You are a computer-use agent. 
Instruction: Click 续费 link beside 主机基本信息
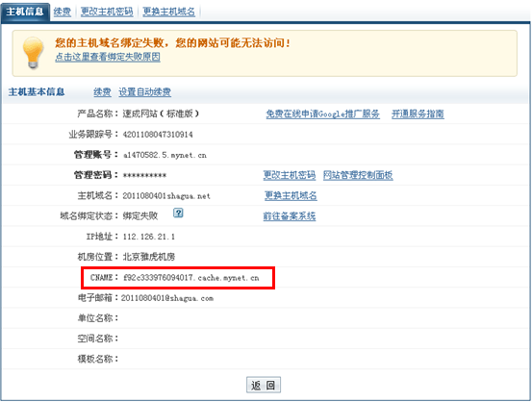tap(103, 92)
